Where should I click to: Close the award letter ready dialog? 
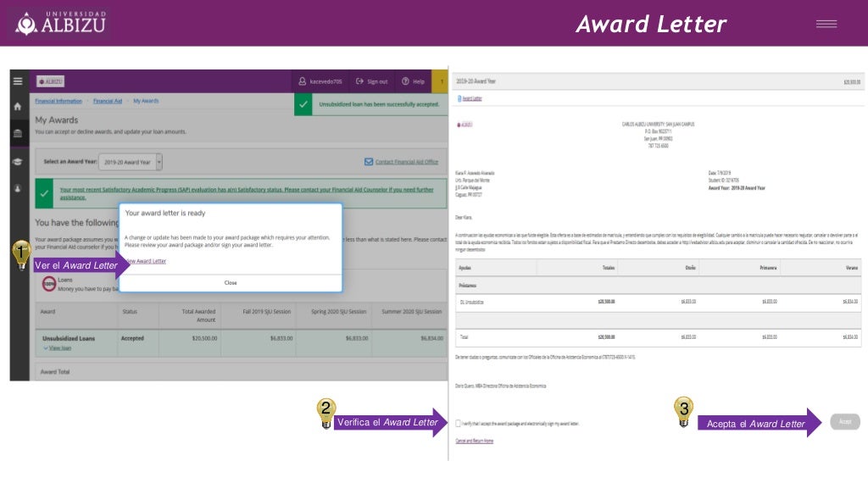(x=231, y=283)
